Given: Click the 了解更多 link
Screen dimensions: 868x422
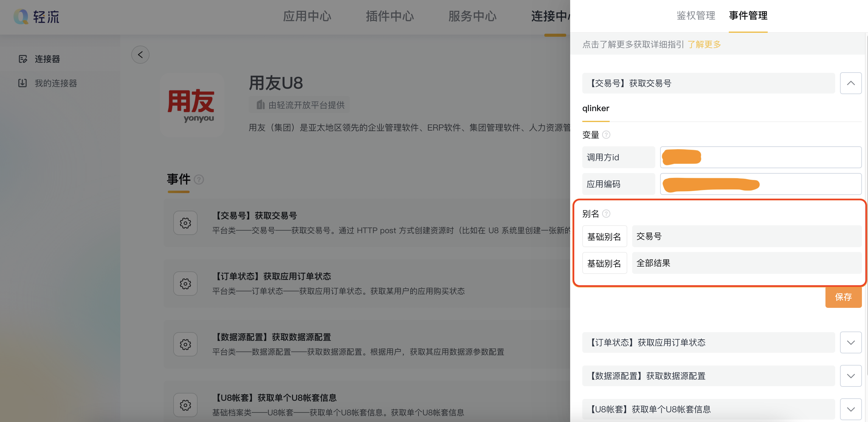Looking at the screenshot, I should (704, 44).
